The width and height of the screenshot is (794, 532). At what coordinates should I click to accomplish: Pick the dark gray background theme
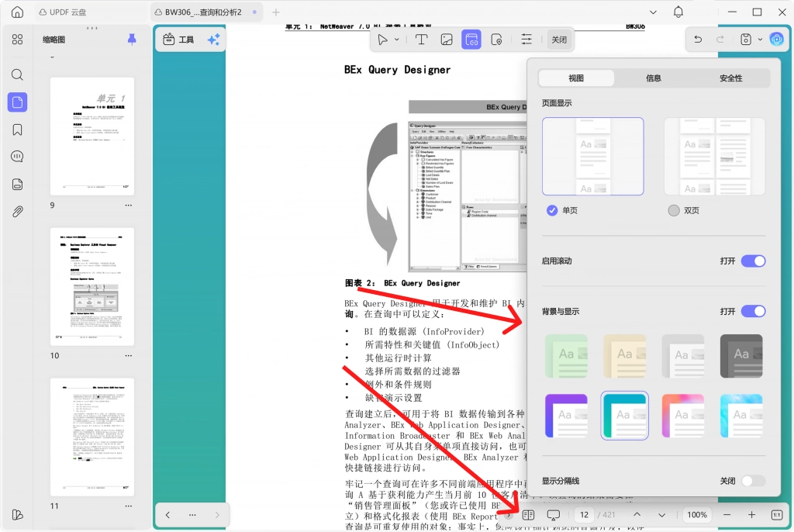(741, 356)
